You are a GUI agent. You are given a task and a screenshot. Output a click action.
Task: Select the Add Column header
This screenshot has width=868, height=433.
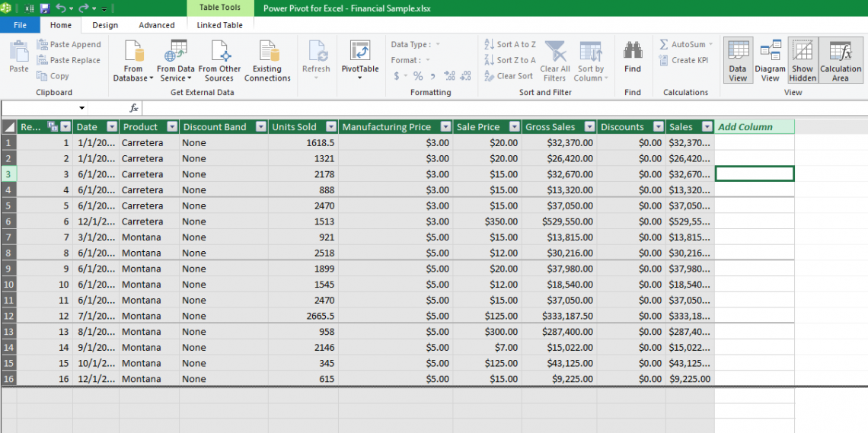[745, 127]
